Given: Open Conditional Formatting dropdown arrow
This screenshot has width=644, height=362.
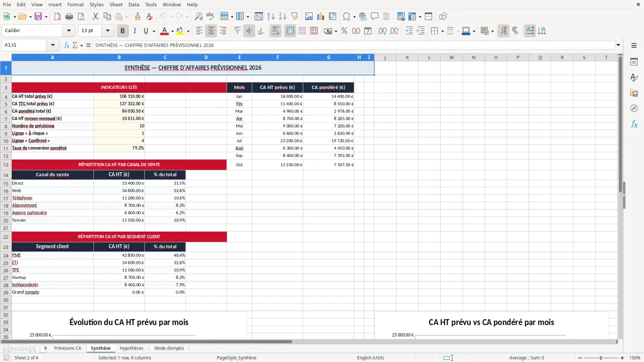Looking at the screenshot, I should (492, 31).
